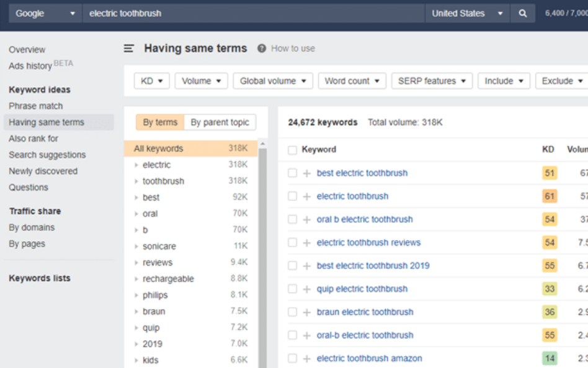Open the KD filter dropdown
Screen dimensions: 588x368
coord(151,81)
